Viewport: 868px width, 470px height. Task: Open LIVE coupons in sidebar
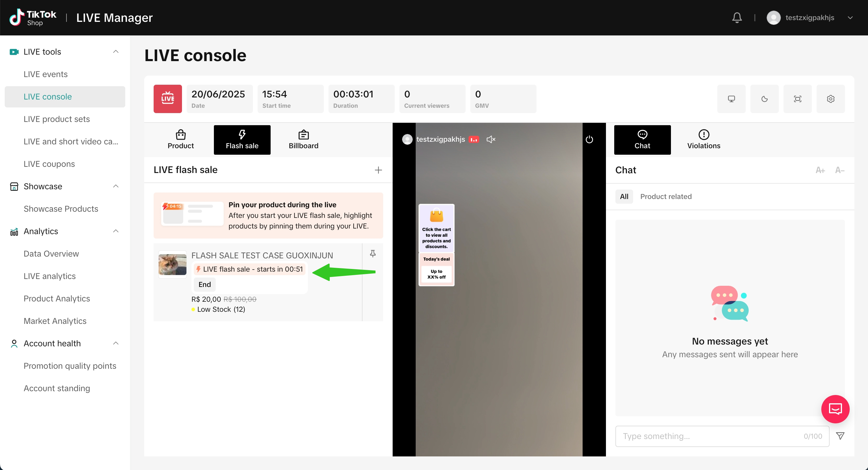click(49, 164)
